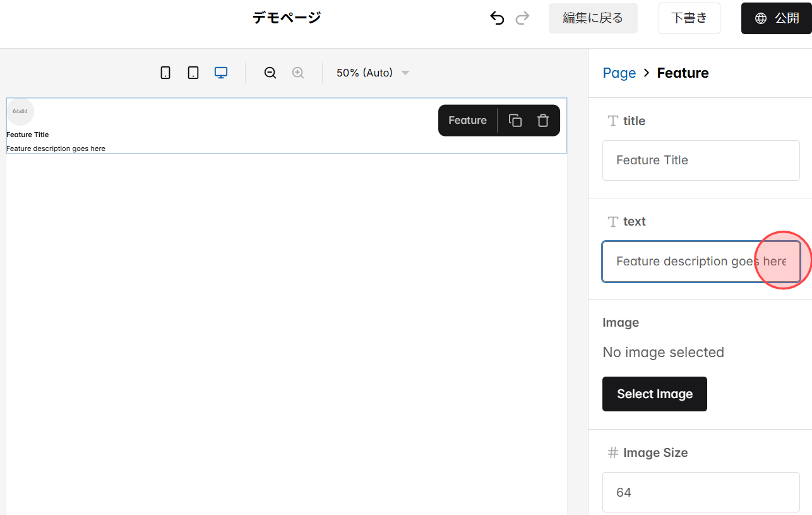This screenshot has height=515, width=812.
Task: Select the desktop preview icon
Action: coord(220,72)
